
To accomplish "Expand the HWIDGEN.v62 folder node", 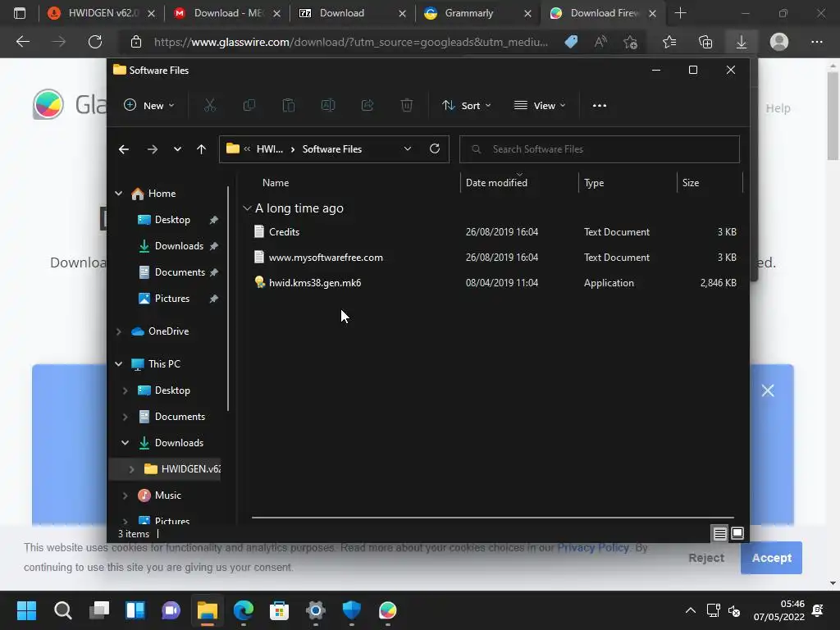I will click(x=131, y=468).
